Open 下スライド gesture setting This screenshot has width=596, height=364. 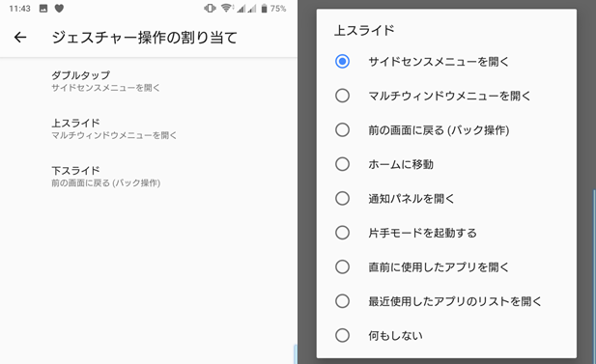click(x=148, y=177)
